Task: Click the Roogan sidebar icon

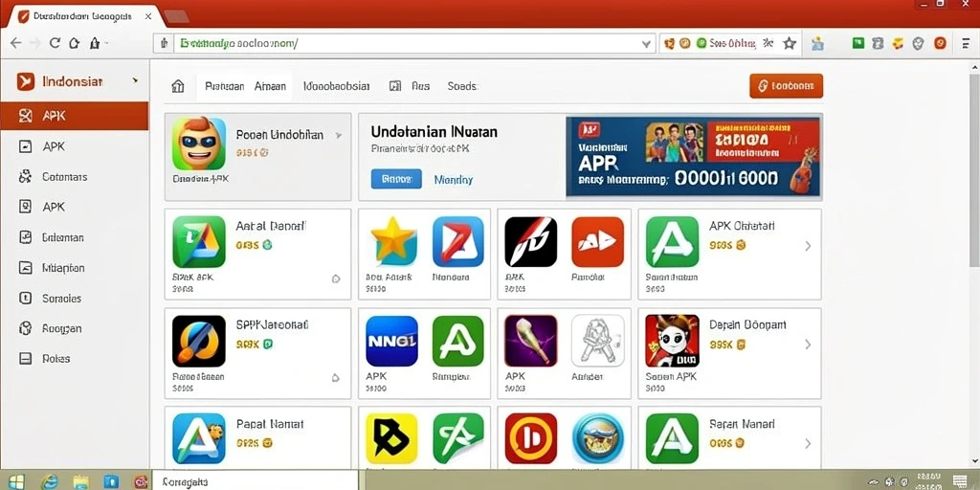Action: click(x=26, y=328)
